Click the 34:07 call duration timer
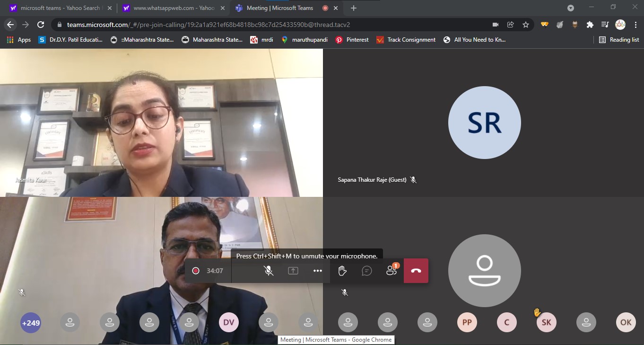 point(215,271)
